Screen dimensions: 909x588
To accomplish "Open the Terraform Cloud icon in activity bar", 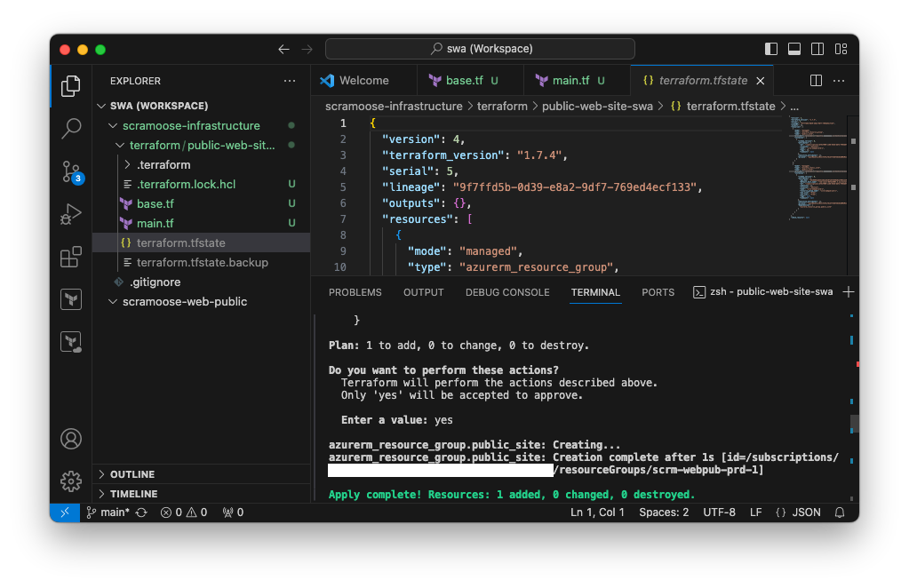I will coord(71,342).
